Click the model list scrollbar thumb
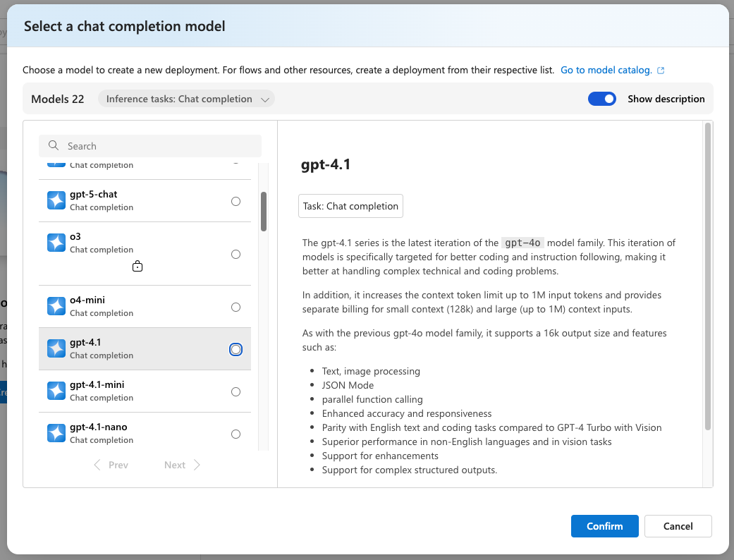This screenshot has height=560, width=734. tap(264, 211)
